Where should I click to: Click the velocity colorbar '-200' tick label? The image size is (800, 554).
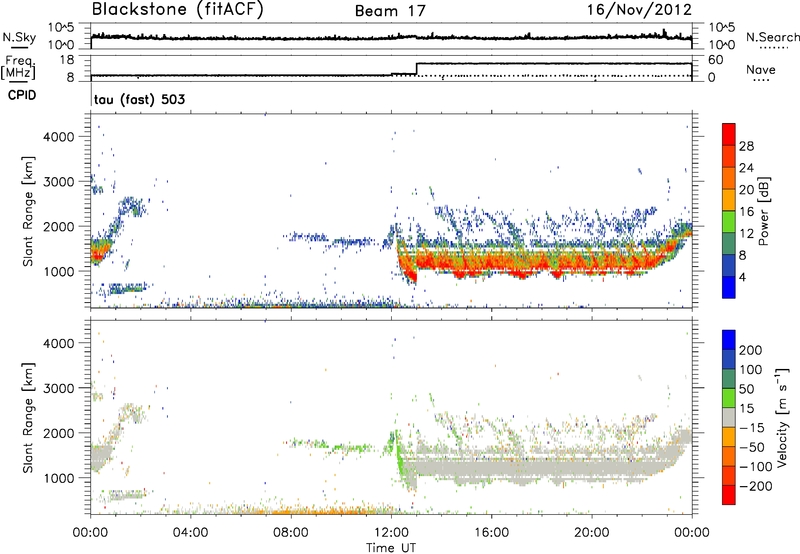[756, 486]
